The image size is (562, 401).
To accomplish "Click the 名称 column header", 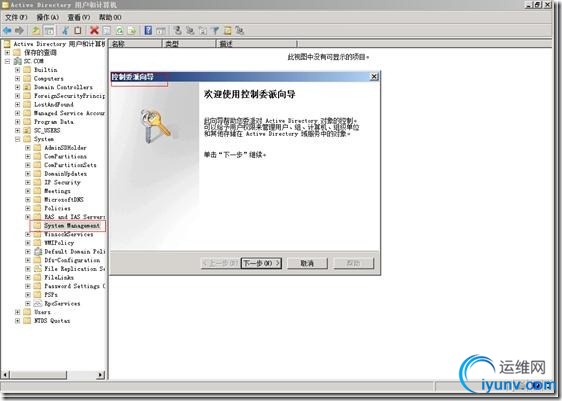I will (135, 44).
